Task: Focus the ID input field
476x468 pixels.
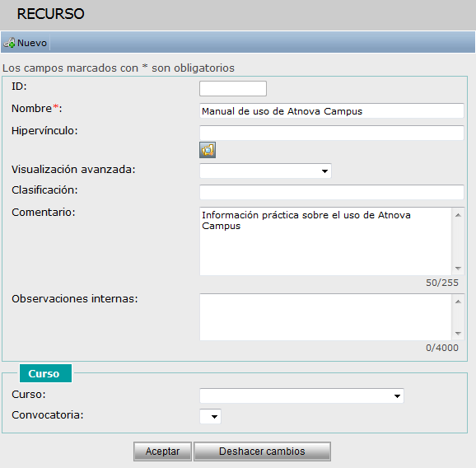Action: click(x=233, y=89)
